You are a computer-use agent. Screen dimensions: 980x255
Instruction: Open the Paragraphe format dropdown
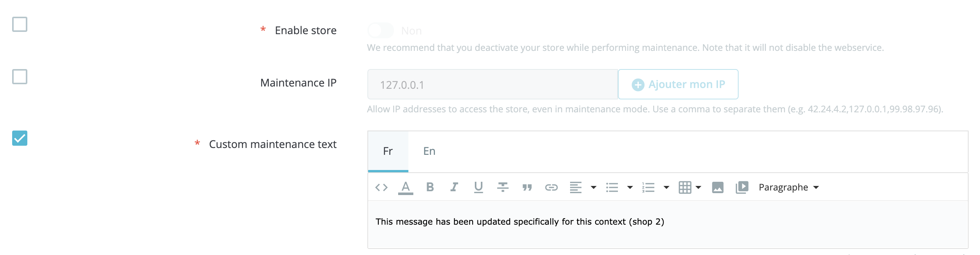pos(788,187)
